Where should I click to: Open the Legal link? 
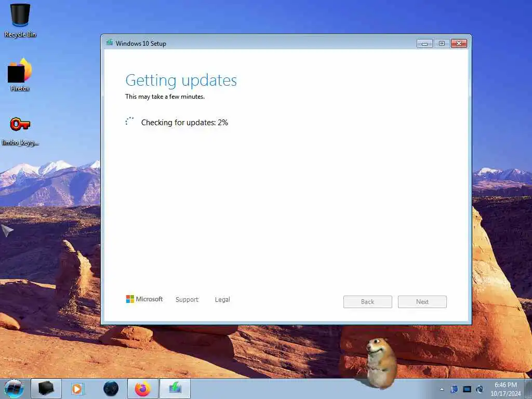point(222,300)
